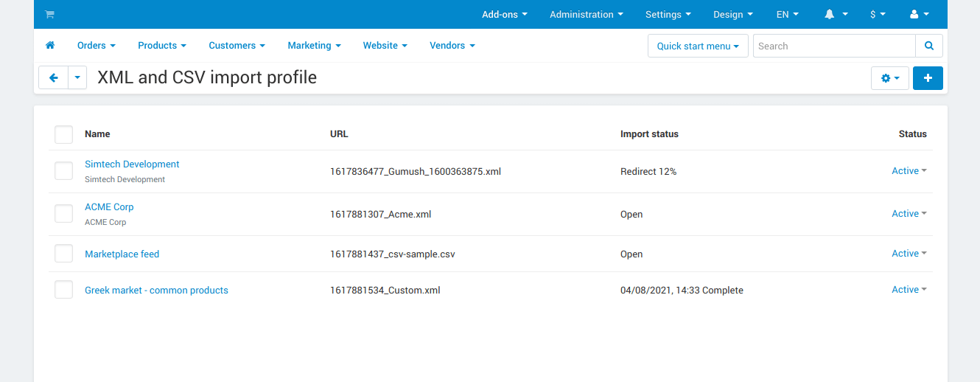Open the notifications bell menu
This screenshot has height=382, width=980.
point(836,15)
